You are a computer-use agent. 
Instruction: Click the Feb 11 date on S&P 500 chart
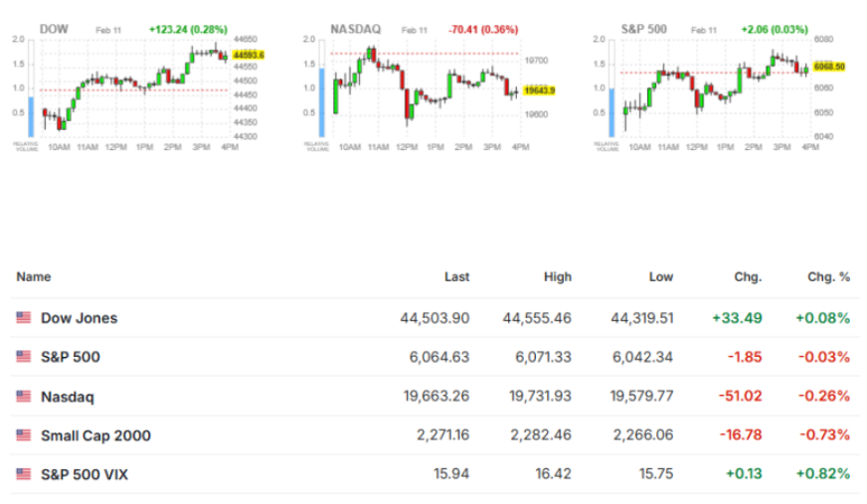(x=704, y=31)
